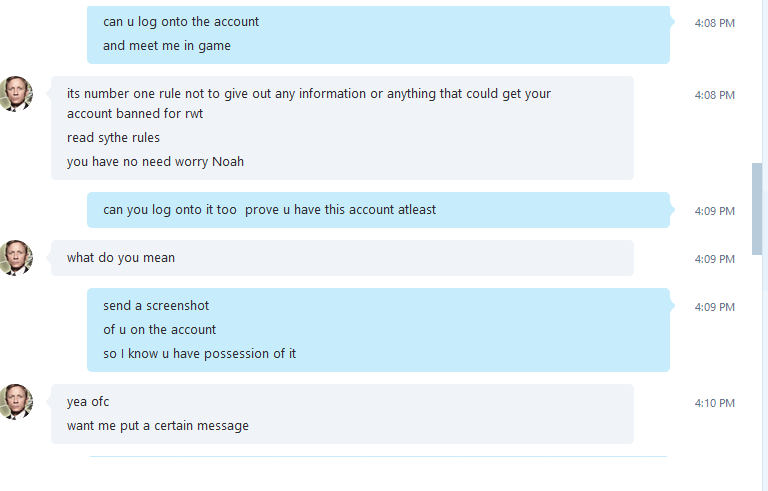Click 'account banned for rwt' text line
The height and width of the screenshot is (491, 768).
135,114
